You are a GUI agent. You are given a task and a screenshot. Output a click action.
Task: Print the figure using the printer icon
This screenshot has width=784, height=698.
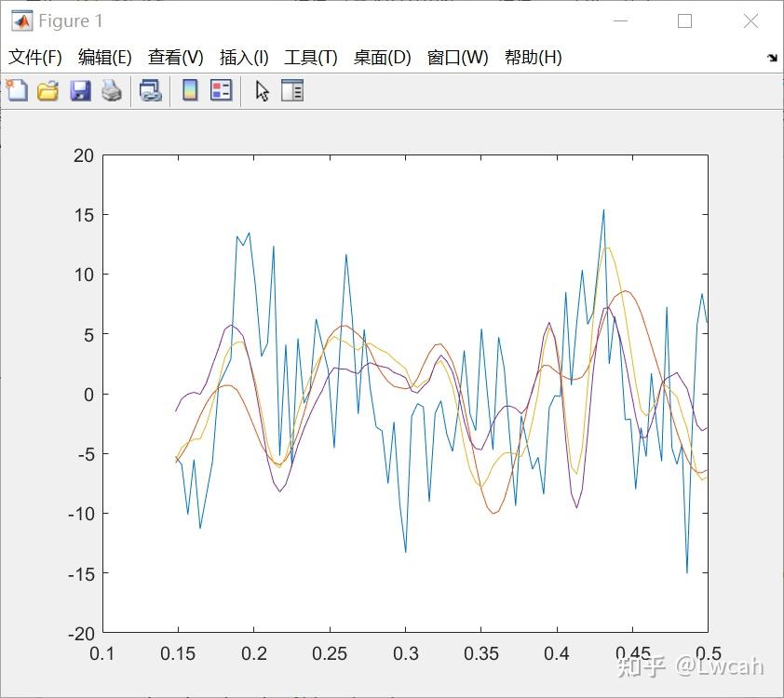(111, 90)
